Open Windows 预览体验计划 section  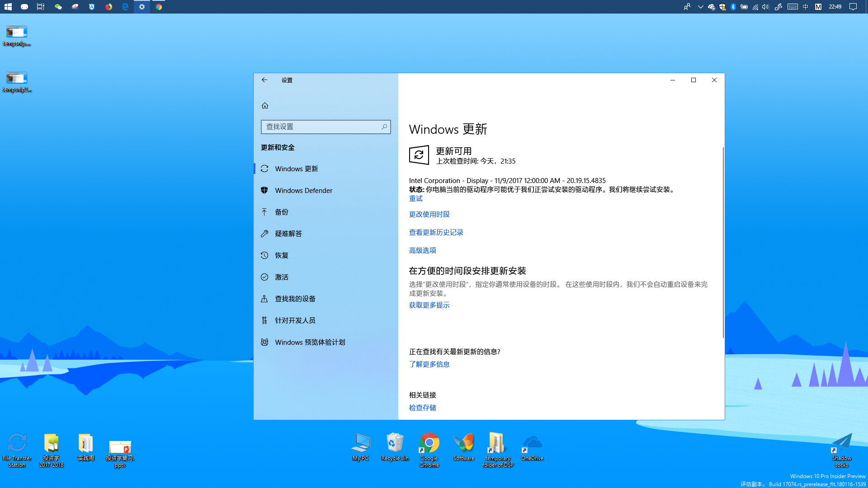(x=325, y=342)
